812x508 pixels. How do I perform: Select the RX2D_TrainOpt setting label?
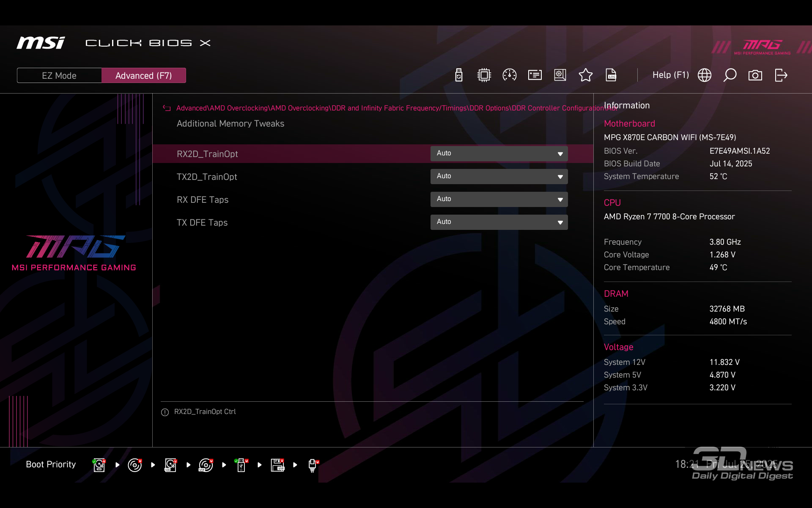[x=207, y=154]
